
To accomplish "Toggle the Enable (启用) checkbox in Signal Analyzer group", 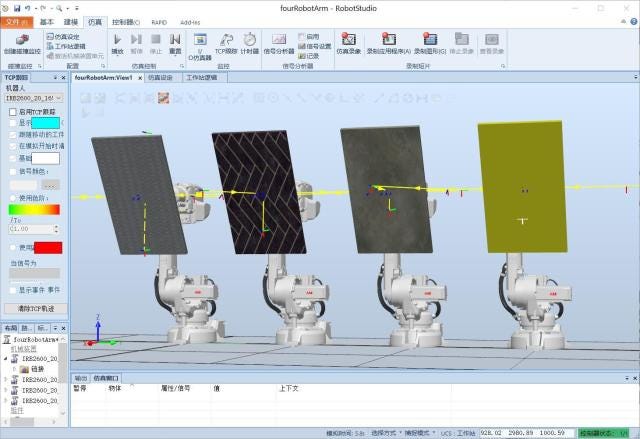I will 302,37.
